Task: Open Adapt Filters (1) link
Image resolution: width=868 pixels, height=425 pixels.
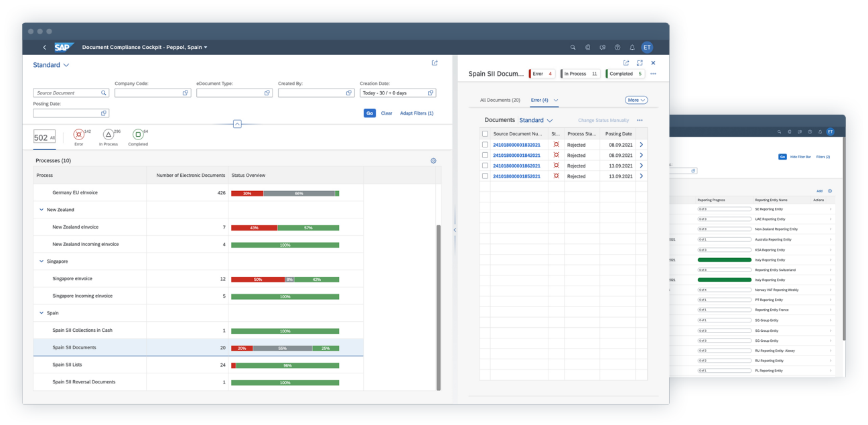Action: [417, 113]
